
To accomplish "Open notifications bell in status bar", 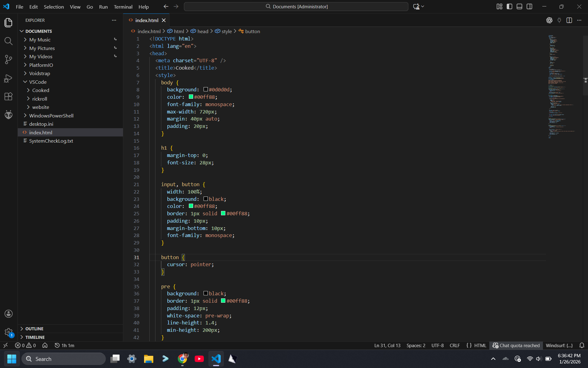I will tap(582, 345).
